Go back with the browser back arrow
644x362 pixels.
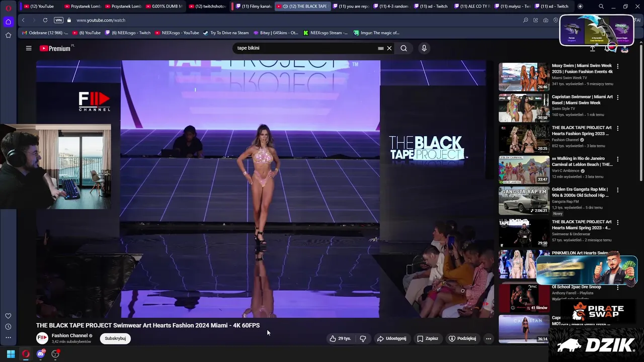tap(23, 20)
